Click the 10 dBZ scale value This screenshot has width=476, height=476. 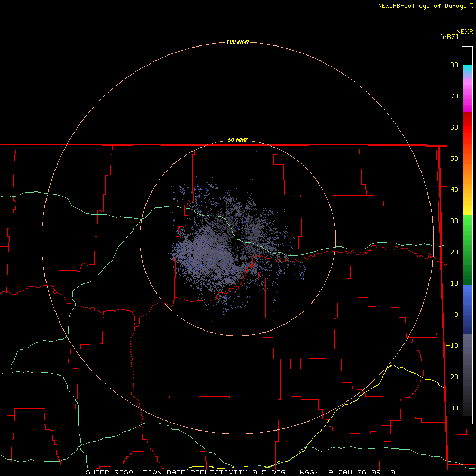[x=454, y=283]
